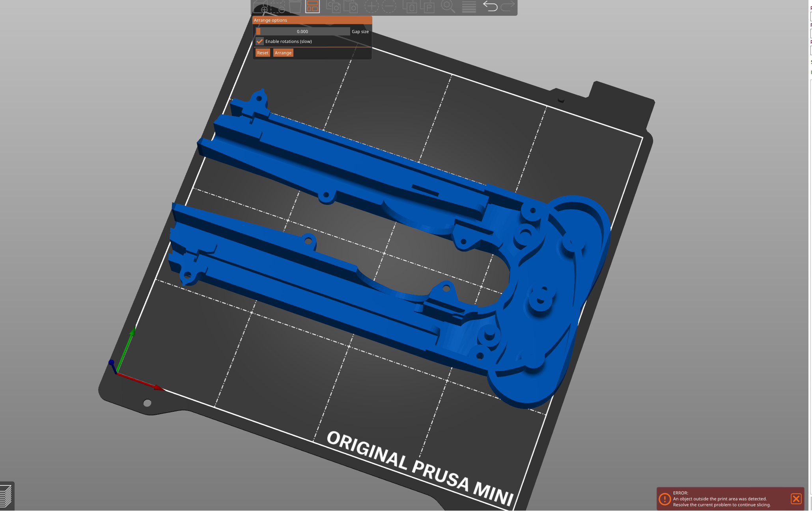812x511 pixels.
Task: Click the error warning exclamation icon
Action: coord(665,499)
